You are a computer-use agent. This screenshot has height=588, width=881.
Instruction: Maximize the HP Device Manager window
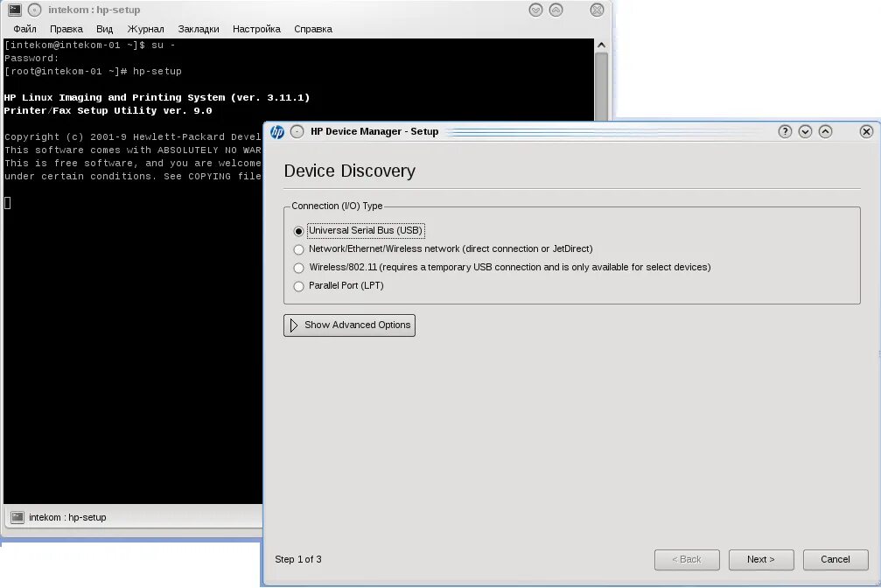pyautogui.click(x=825, y=131)
